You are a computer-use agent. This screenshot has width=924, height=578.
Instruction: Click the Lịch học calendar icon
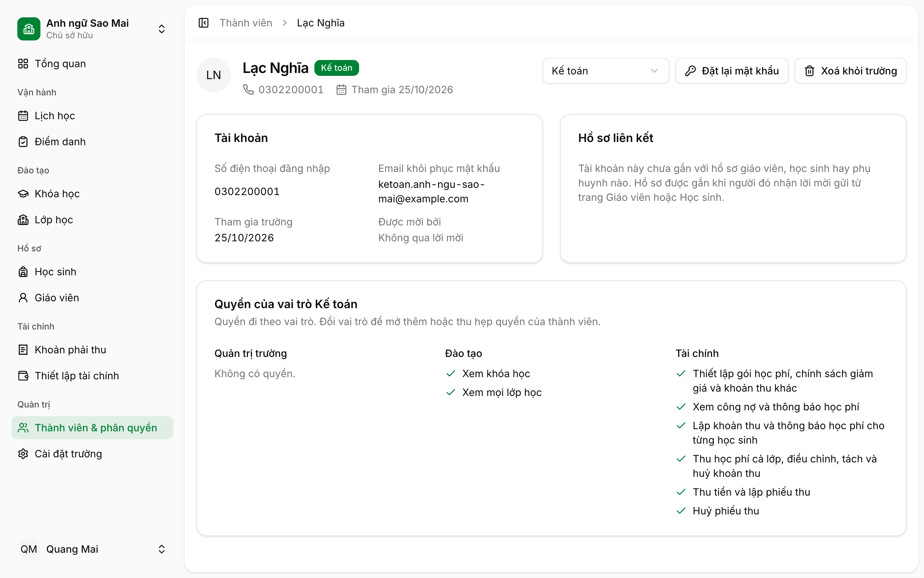pyautogui.click(x=23, y=116)
